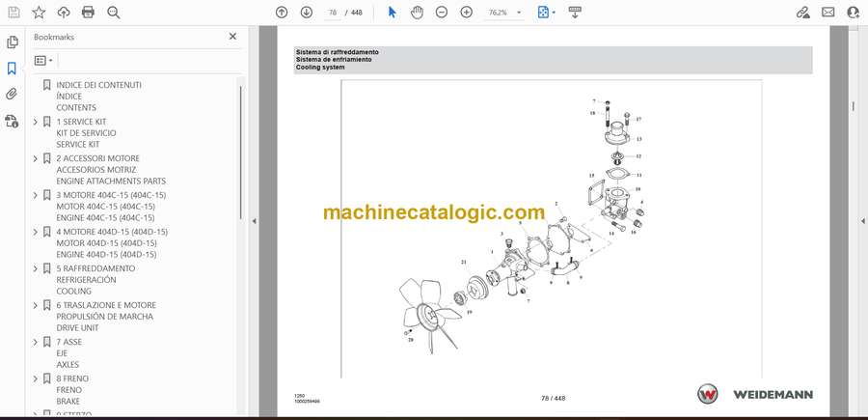Activate the Hand pan tool
This screenshot has width=868, height=420.
[x=417, y=13]
